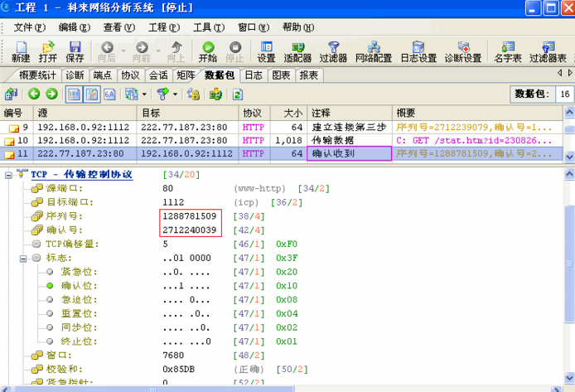Screen dimensions: 575x392
Task: Sort by the 大小 column header
Action: coord(289,113)
